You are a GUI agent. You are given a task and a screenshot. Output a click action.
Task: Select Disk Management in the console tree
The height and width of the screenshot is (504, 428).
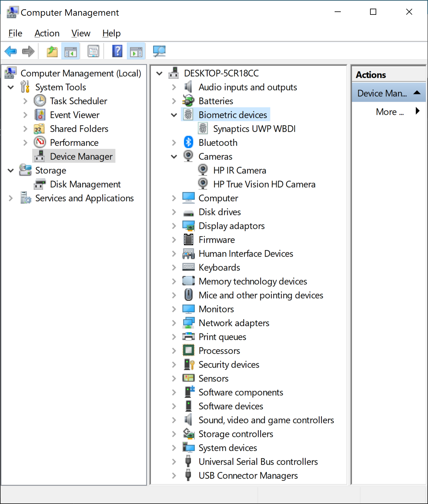tap(85, 184)
